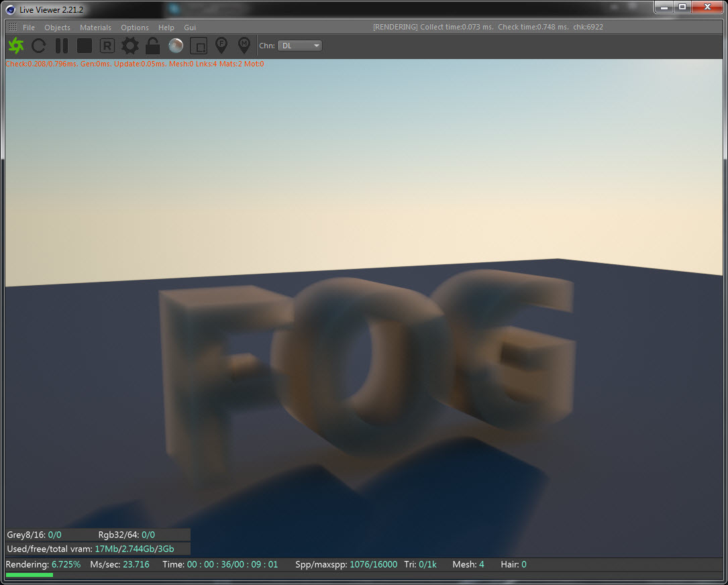Click the green Octane send-scene icon
This screenshot has width=728, height=585.
(16, 46)
